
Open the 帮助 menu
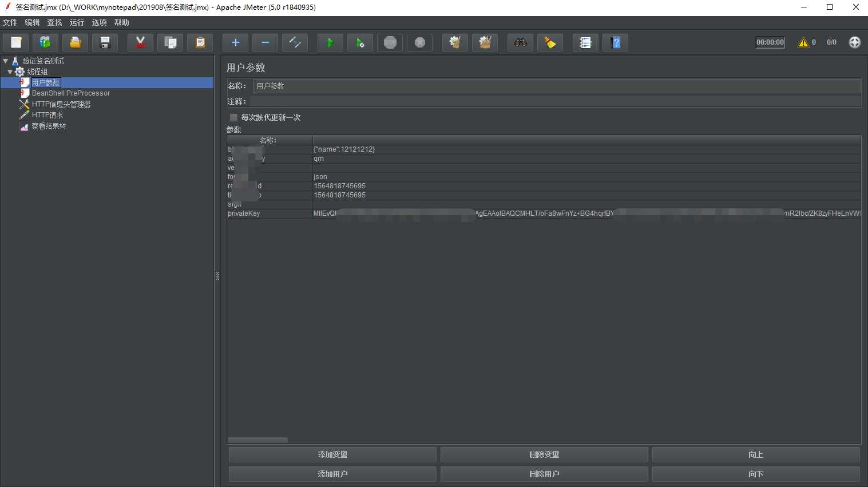pyautogui.click(x=122, y=22)
